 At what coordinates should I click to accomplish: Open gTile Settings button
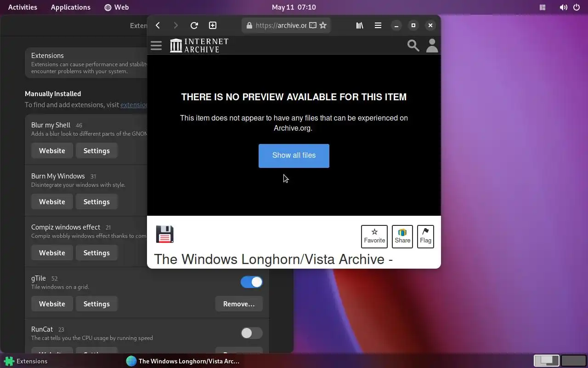(96, 304)
